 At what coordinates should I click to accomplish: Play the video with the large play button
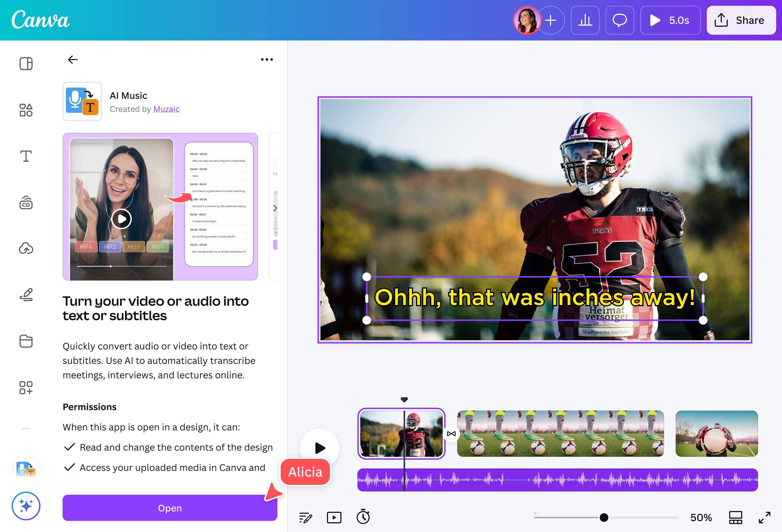319,447
